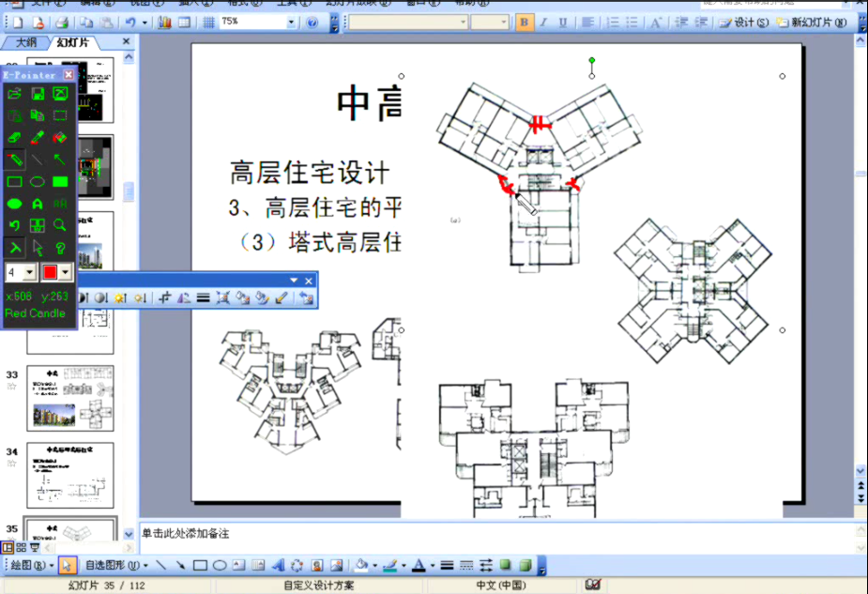This screenshot has height=594, width=868.
Task: Open PowerPoint help icon
Action: pos(312,23)
